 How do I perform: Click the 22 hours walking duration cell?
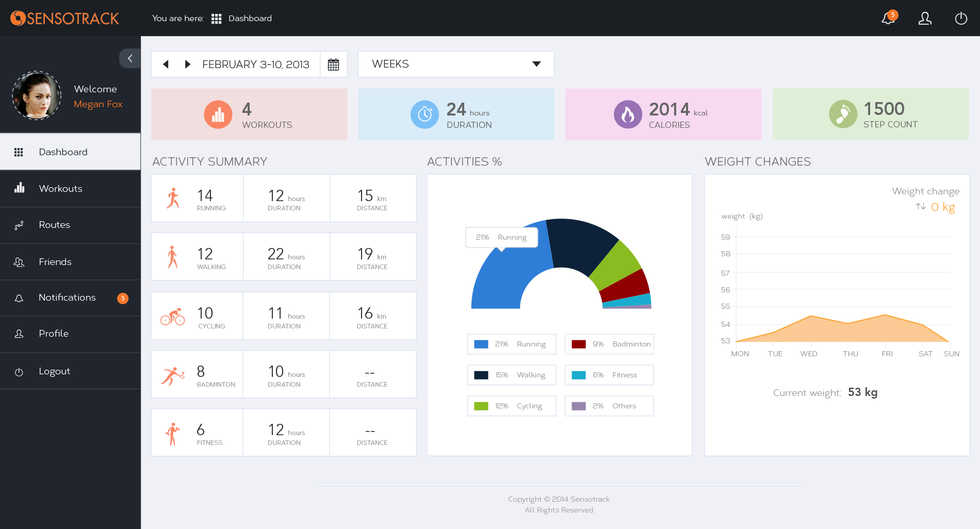coord(286,257)
